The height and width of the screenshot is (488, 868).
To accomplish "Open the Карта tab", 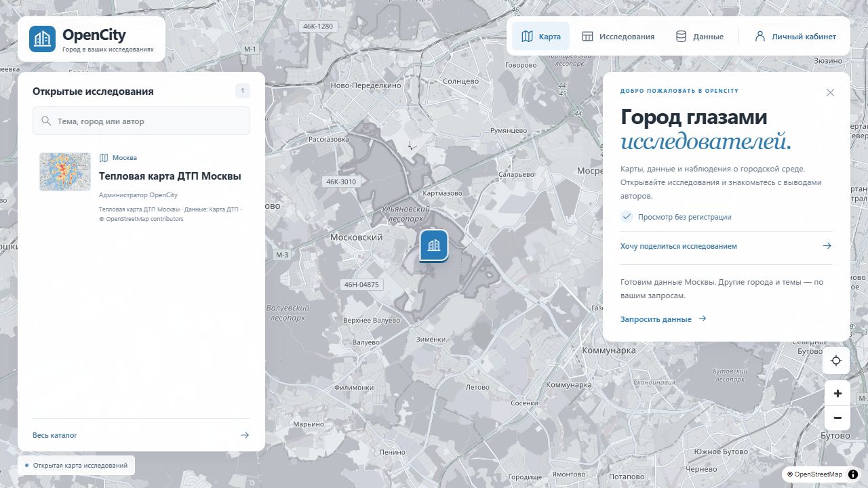I will click(x=540, y=37).
